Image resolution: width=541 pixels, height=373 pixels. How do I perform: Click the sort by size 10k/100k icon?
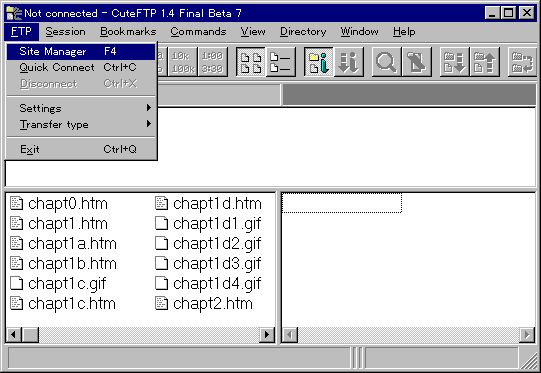click(183, 62)
